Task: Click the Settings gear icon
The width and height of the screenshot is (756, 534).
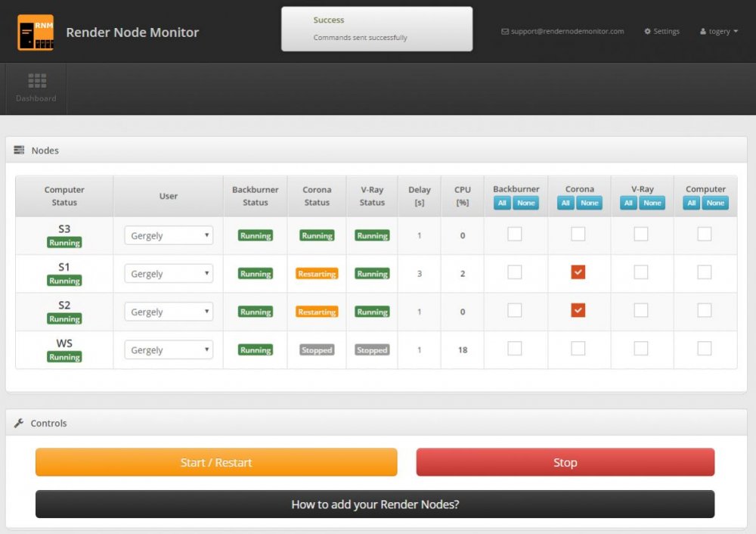Action: (648, 32)
